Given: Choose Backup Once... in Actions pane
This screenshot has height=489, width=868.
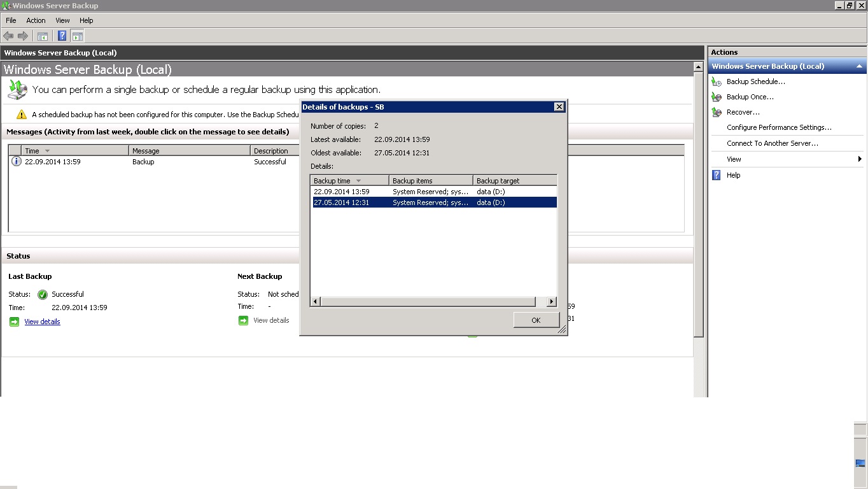Looking at the screenshot, I should tap(750, 97).
